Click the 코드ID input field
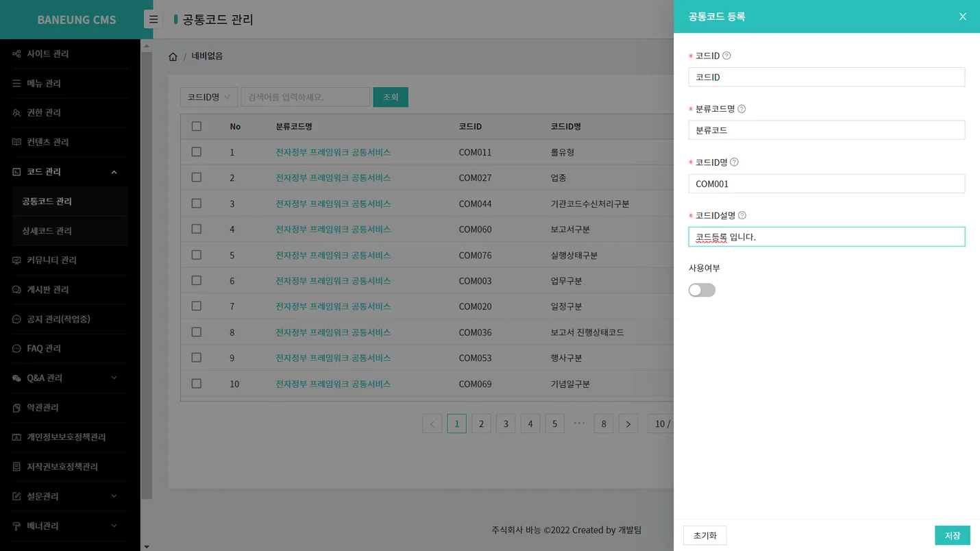This screenshot has width=980, height=551. coord(826,77)
